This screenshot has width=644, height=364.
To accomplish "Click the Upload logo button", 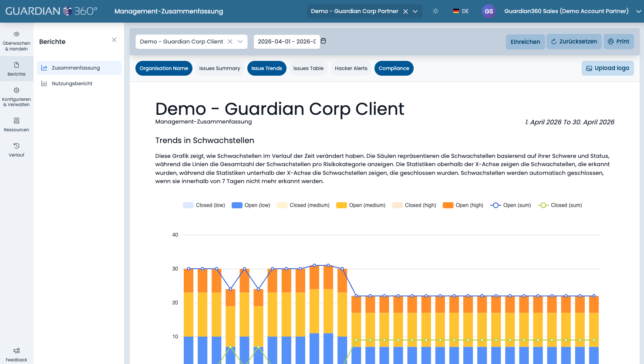I will 608,68.
